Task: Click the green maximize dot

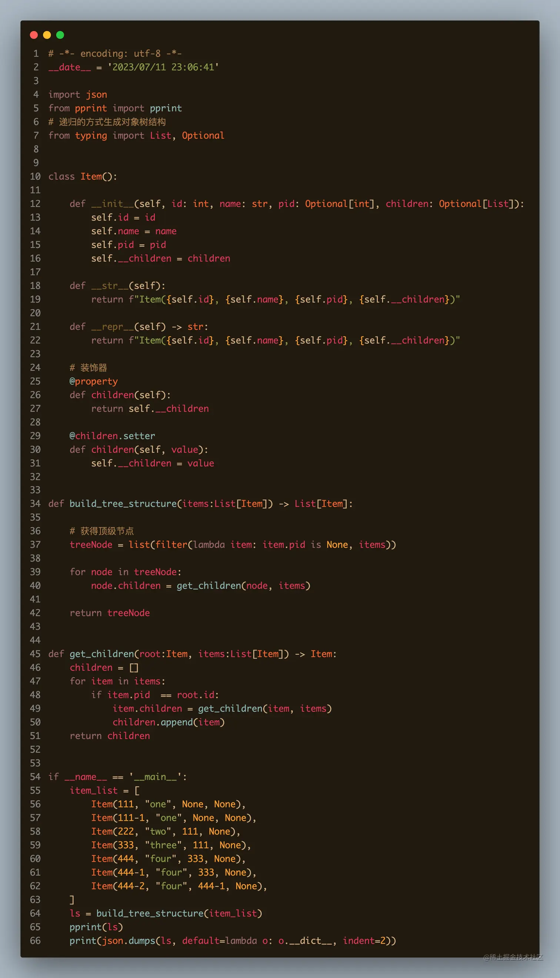Action: pyautogui.click(x=60, y=35)
